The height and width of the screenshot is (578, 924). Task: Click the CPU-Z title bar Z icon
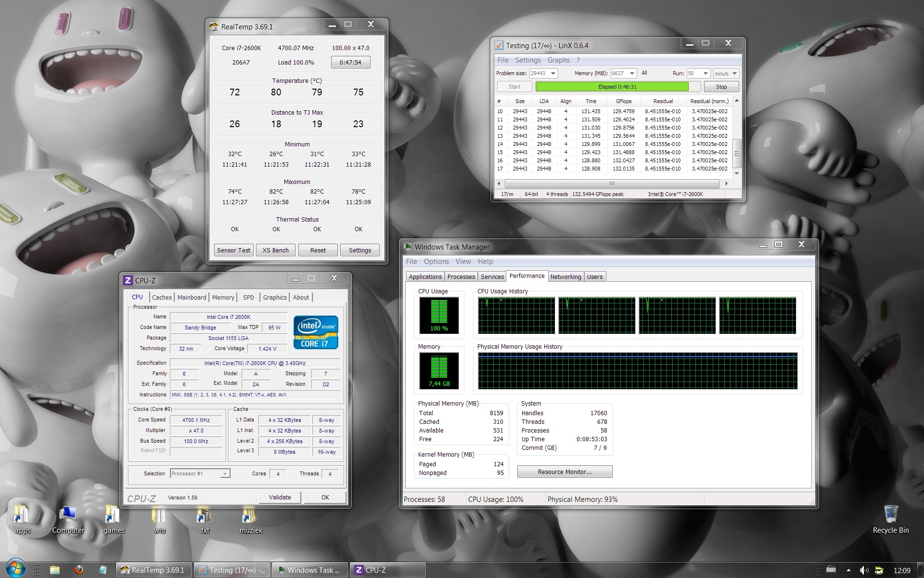128,280
